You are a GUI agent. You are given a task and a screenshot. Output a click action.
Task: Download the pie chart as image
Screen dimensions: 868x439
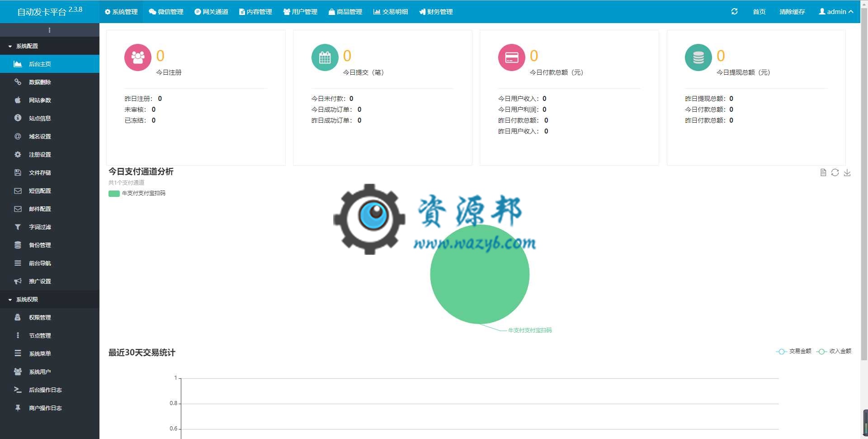point(847,172)
